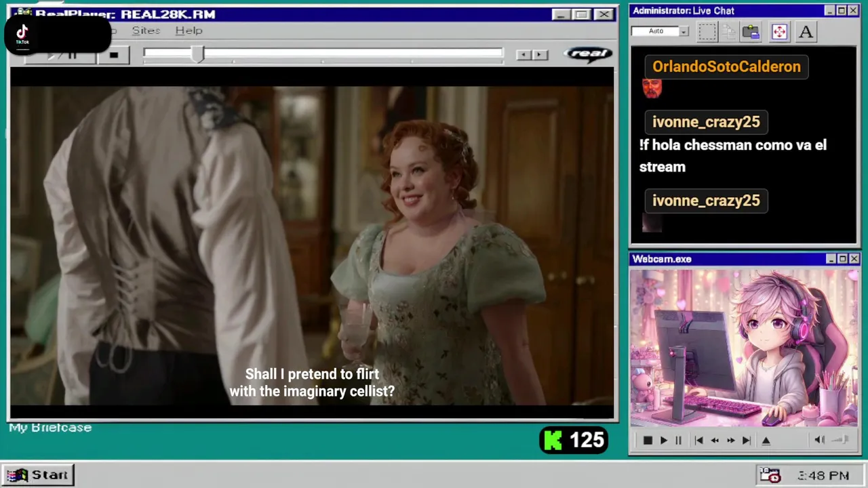Viewport: 868px width, 488px height.
Task: Fast forward in Webcam.exe controls
Action: pyautogui.click(x=730, y=441)
